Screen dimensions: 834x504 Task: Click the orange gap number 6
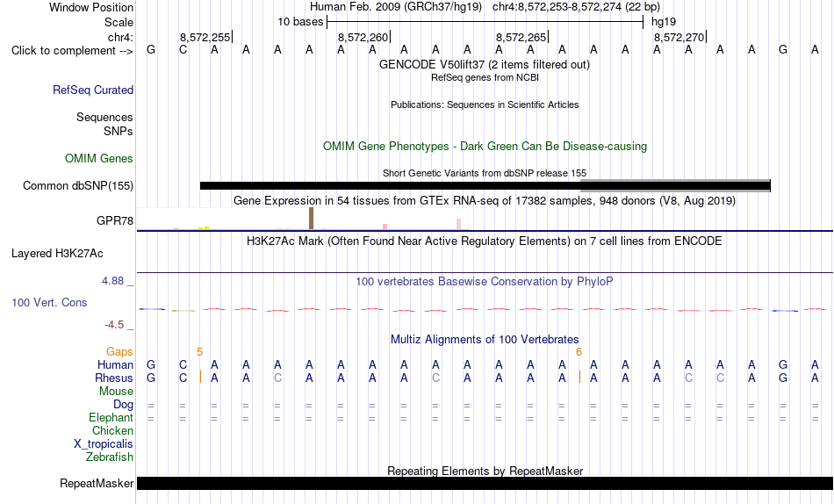[x=579, y=352]
